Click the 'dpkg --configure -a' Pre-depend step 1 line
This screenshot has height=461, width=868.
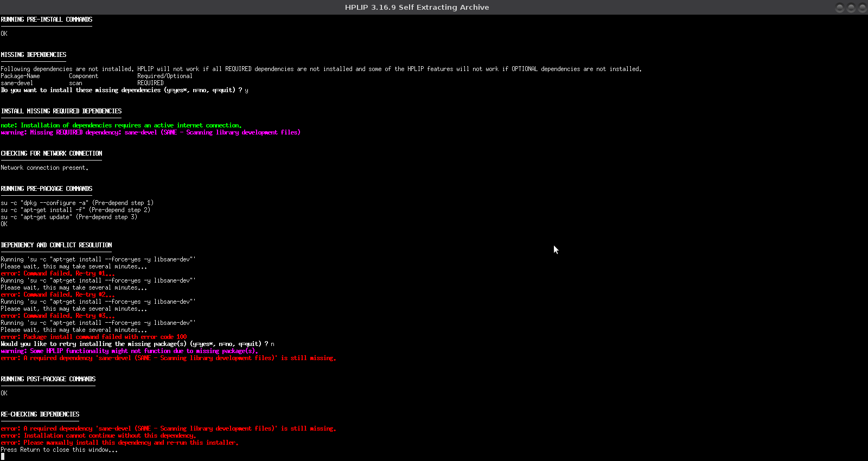pyautogui.click(x=77, y=203)
